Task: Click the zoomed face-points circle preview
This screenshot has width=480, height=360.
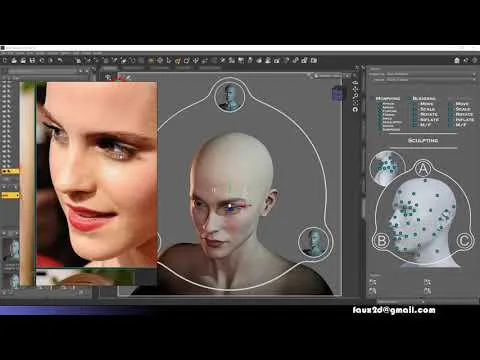Action: 387,168
